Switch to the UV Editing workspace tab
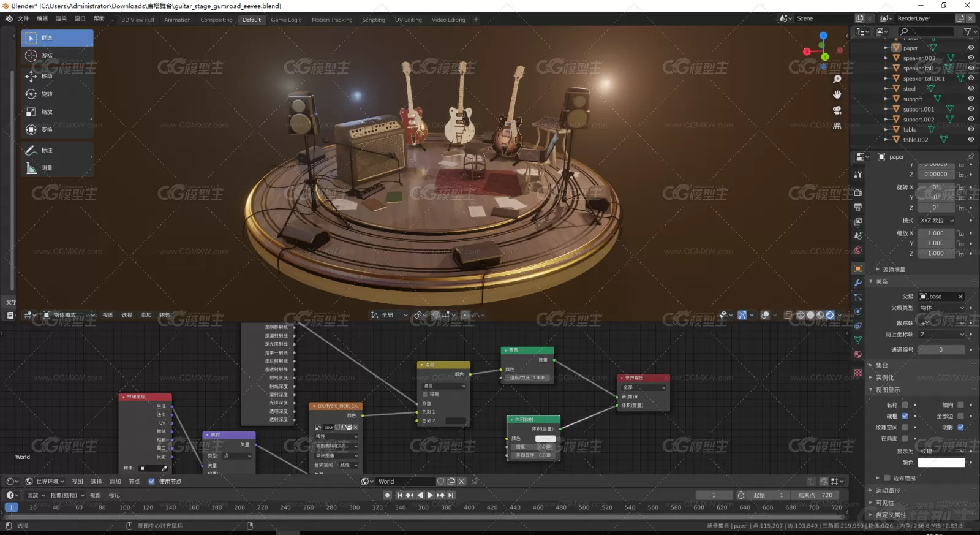Viewport: 980px width, 535px height. 408,20
